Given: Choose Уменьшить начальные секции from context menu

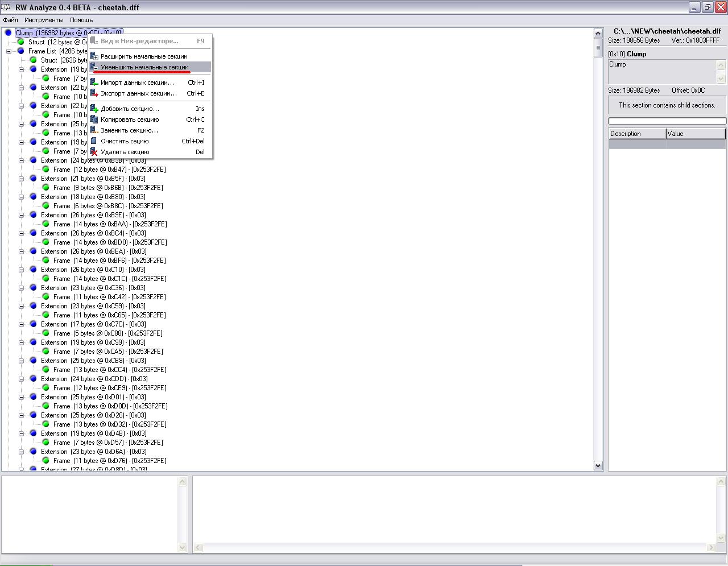Looking at the screenshot, I should click(150, 67).
